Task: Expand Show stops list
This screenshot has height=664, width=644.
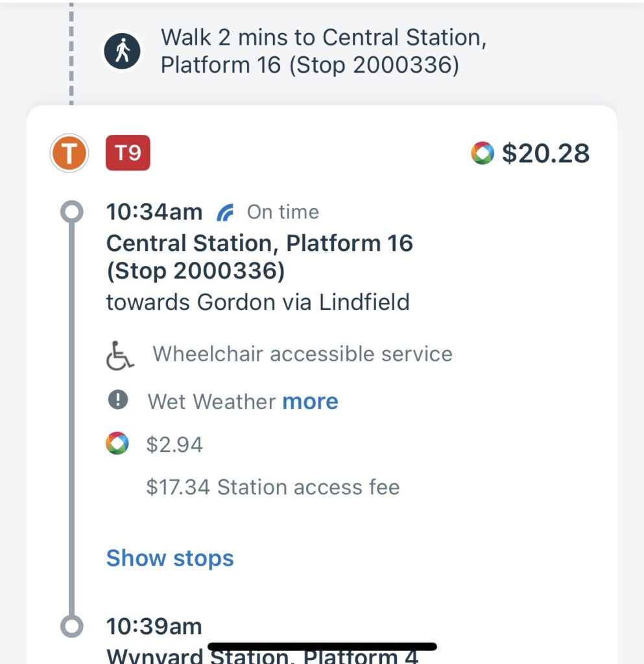Action: click(170, 558)
